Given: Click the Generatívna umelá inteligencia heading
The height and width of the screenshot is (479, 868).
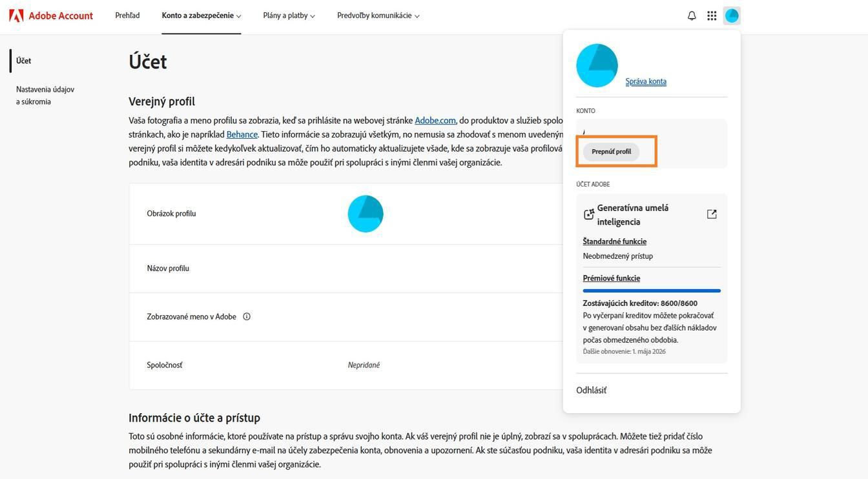Looking at the screenshot, I should pyautogui.click(x=632, y=214).
